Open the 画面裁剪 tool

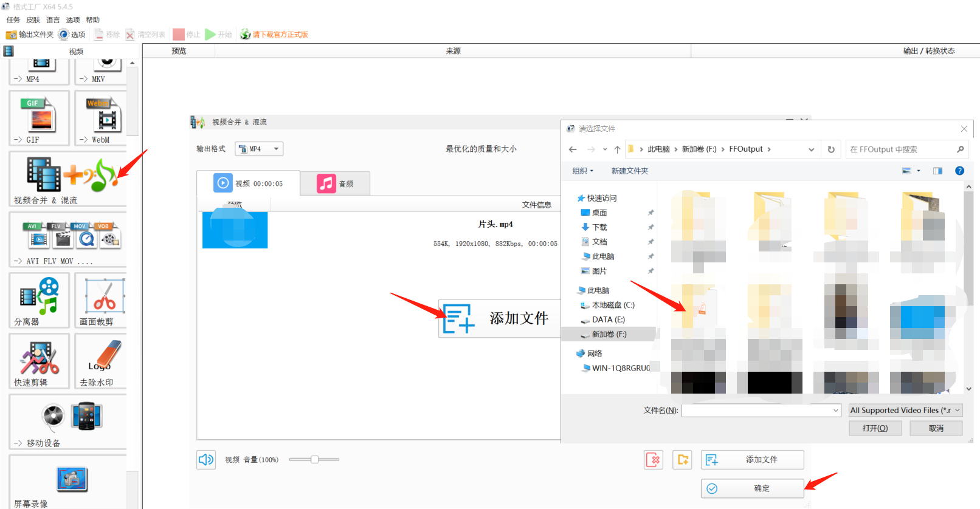[x=101, y=300]
